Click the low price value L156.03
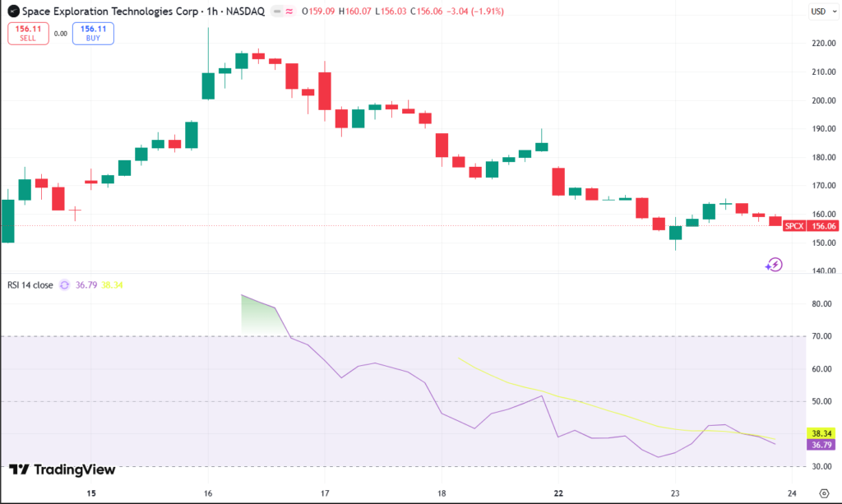842x504 pixels. [391, 12]
